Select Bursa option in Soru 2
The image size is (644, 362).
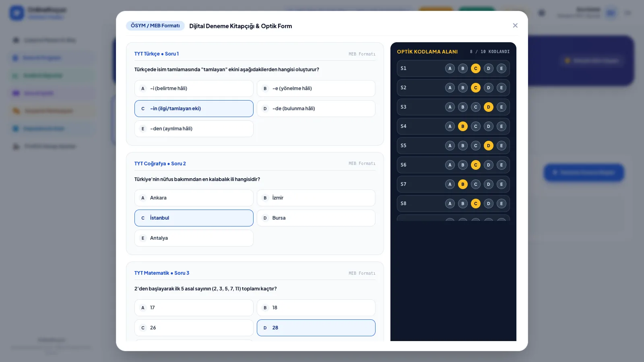[316, 218]
